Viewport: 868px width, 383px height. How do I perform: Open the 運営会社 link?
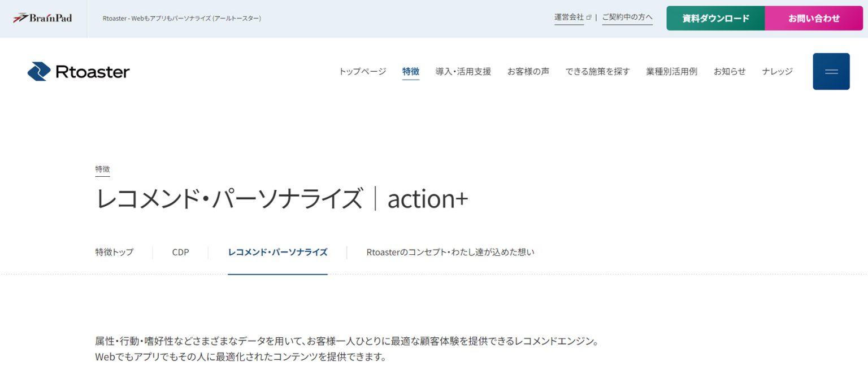click(x=569, y=18)
